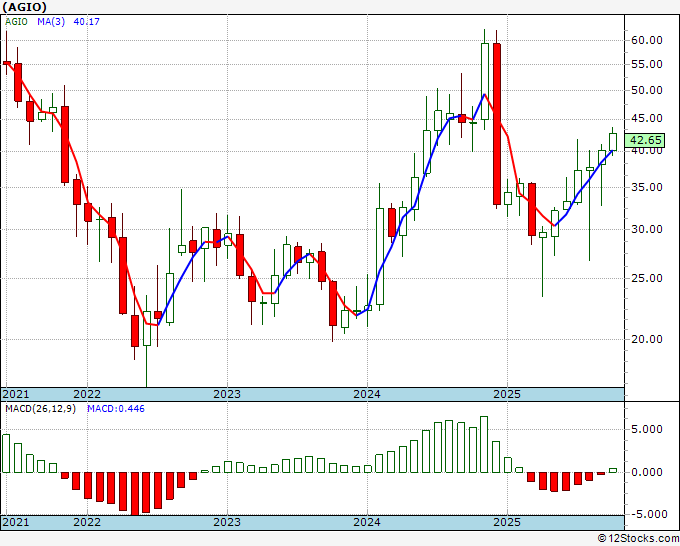
Task: Click the MA(3) legend label
Action: click(x=51, y=21)
